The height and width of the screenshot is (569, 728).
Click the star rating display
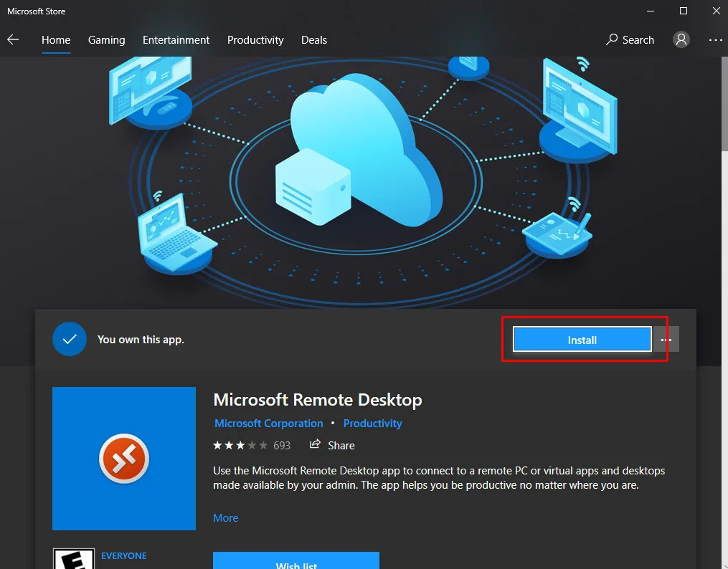[x=240, y=446]
